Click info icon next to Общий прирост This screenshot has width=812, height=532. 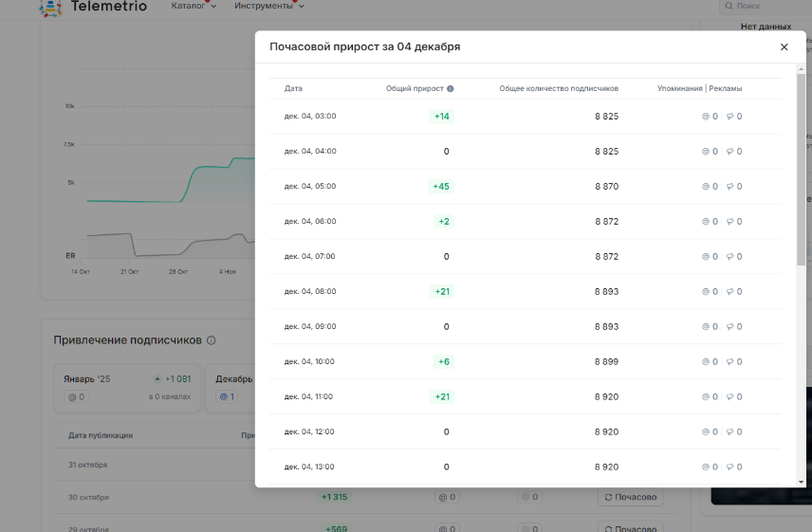pyautogui.click(x=450, y=88)
